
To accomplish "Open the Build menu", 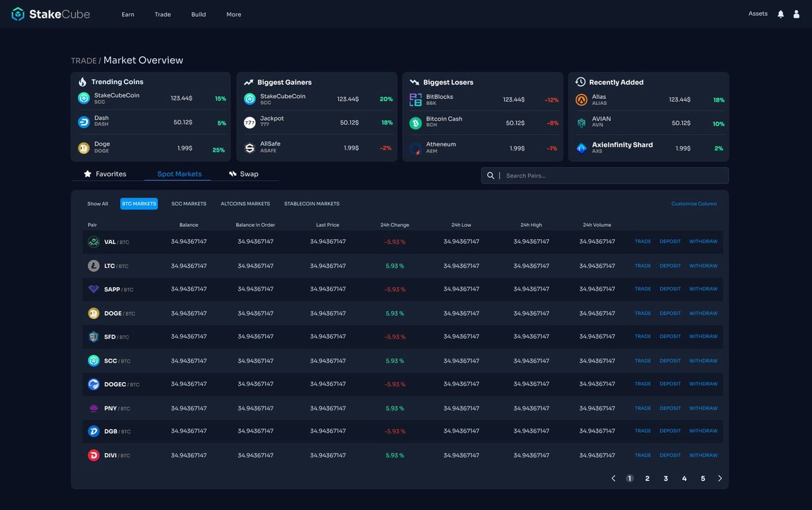I will [198, 14].
